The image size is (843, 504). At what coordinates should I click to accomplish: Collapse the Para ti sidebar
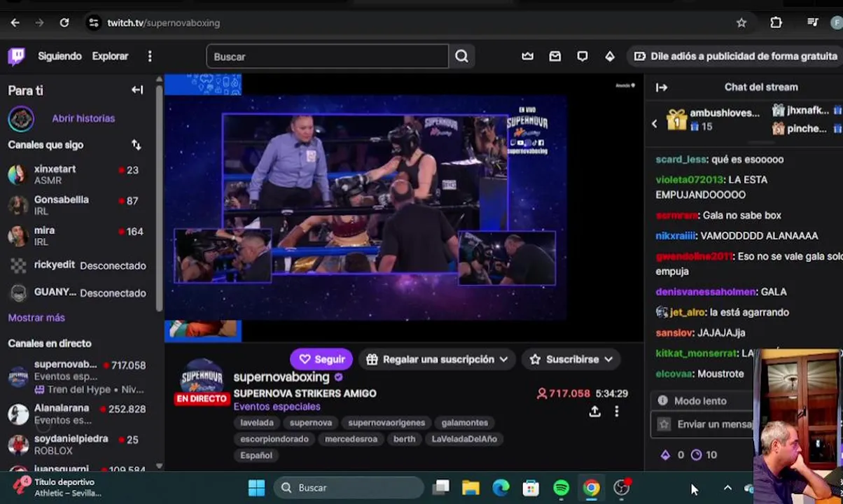point(137,90)
